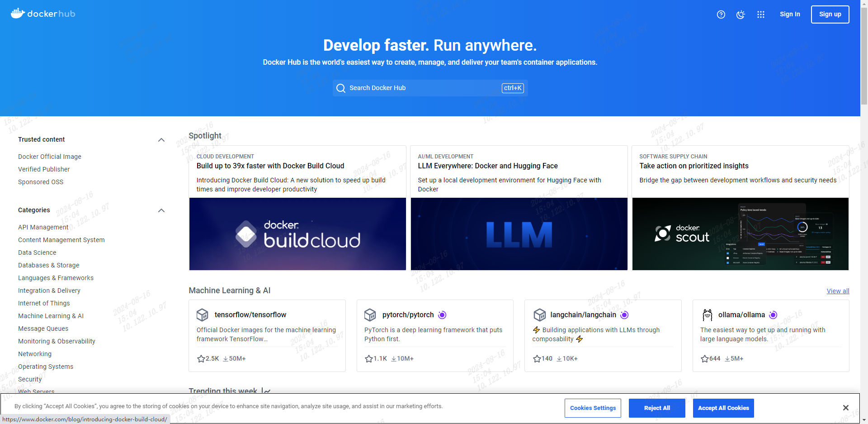Open the Docker Build Cloud banner image
The width and height of the screenshot is (868, 424).
click(297, 234)
